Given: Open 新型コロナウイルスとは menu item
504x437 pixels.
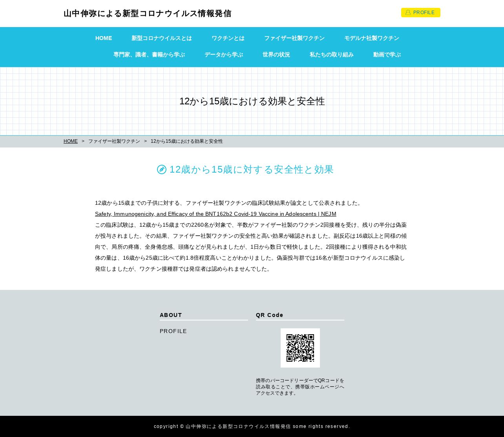Looking at the screenshot, I should coord(162,38).
